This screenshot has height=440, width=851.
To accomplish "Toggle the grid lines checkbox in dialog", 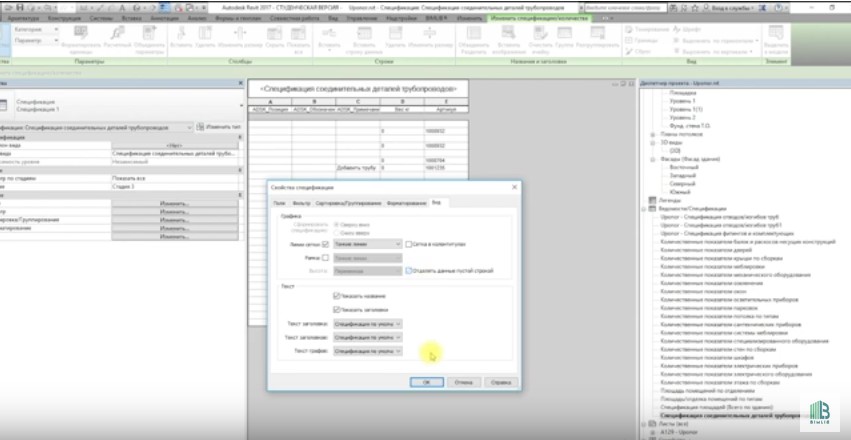I will tap(326, 244).
